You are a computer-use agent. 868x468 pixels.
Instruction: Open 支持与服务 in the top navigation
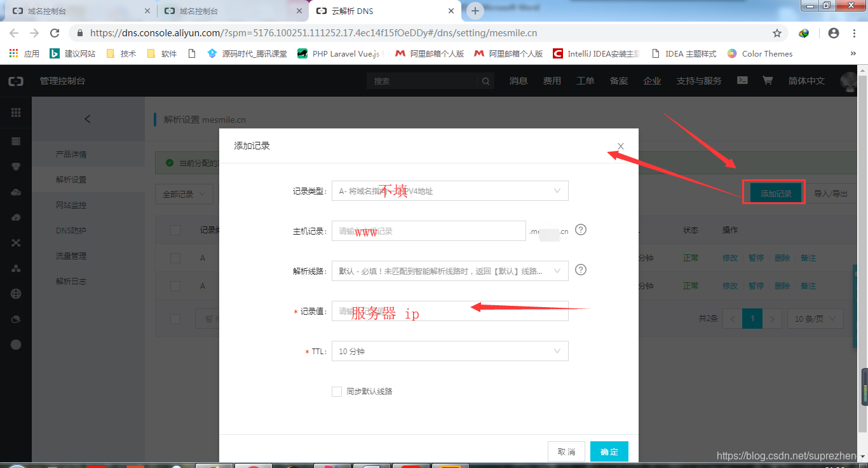point(699,81)
